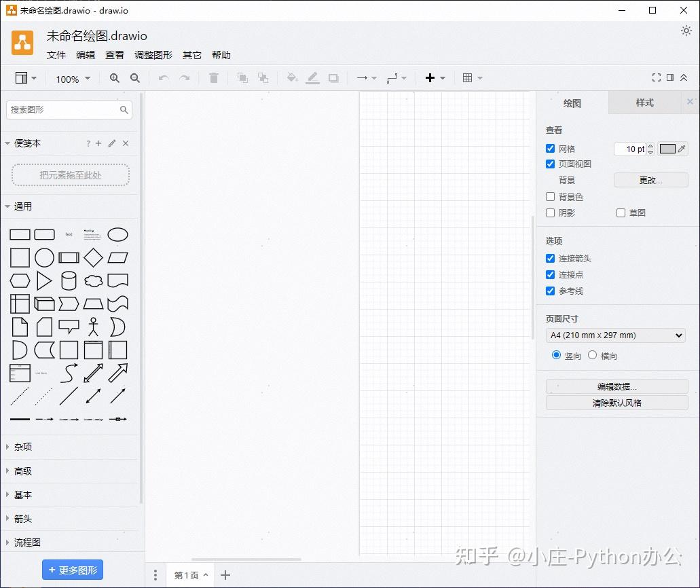Viewport: 700px width, 588px height.
Task: Click the zoom out magnifier icon
Action: coord(135,78)
